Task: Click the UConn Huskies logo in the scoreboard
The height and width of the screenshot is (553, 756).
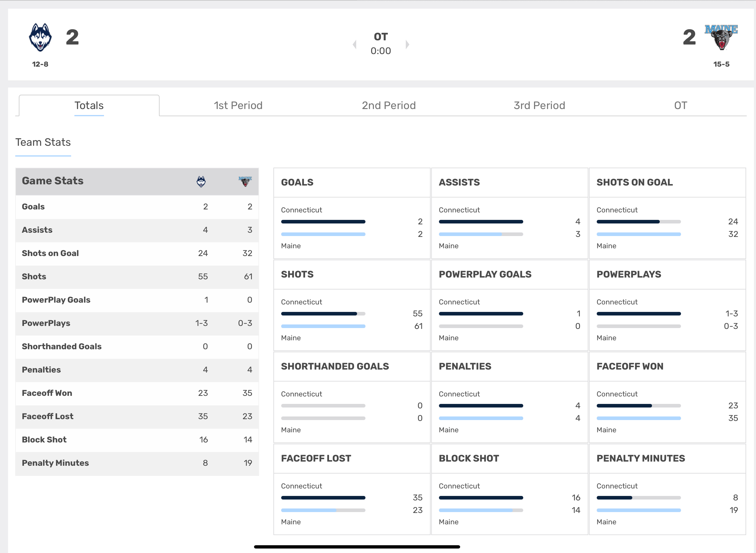Action: tap(40, 37)
